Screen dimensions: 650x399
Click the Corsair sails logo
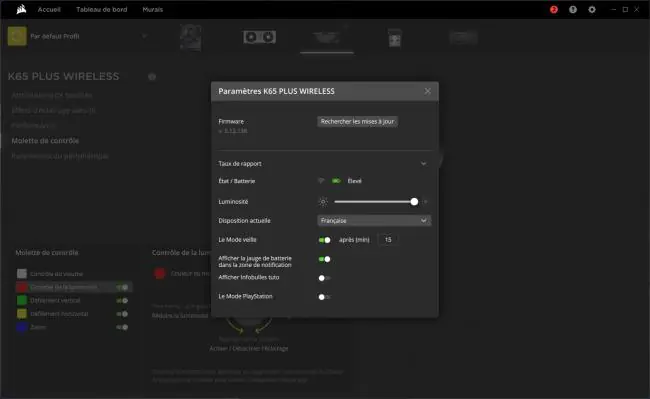(x=21, y=9)
